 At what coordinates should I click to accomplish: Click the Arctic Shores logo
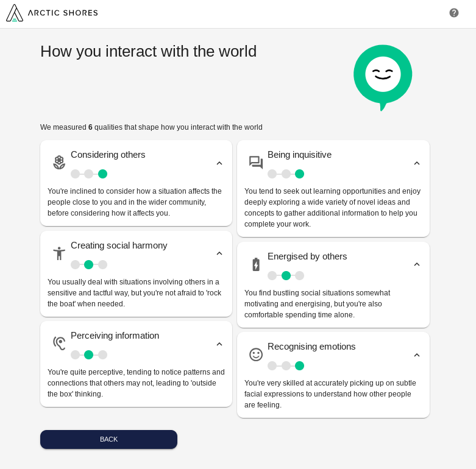[52, 13]
